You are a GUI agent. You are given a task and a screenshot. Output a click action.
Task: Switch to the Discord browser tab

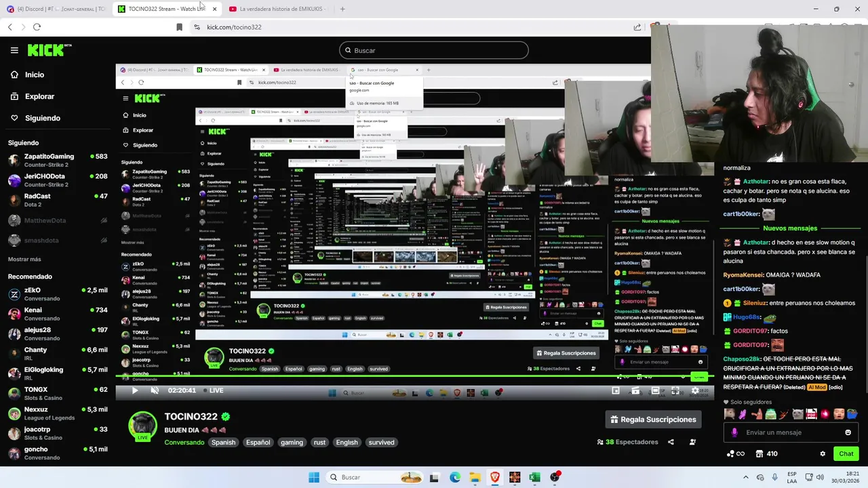[56, 9]
